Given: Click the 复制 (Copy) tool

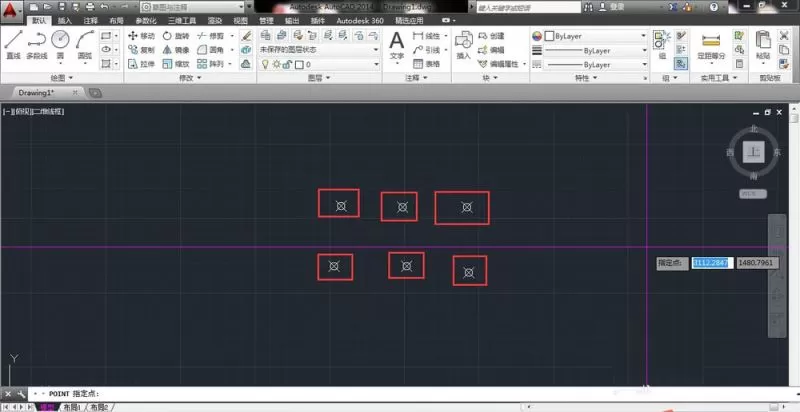Looking at the screenshot, I should (141, 50).
